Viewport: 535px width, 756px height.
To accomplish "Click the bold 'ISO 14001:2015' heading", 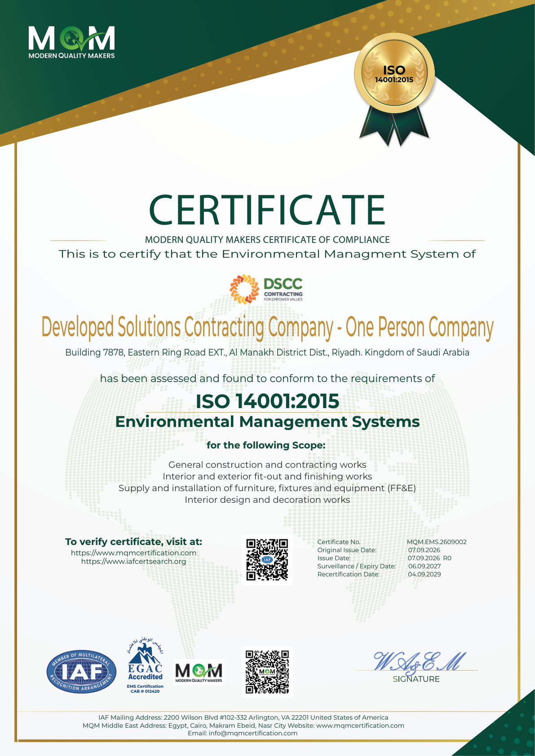I will tap(267, 401).
